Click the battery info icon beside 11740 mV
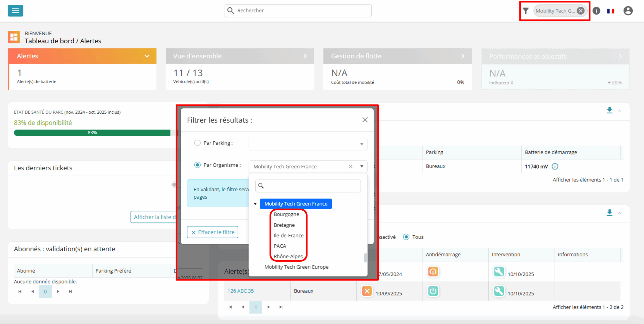The image size is (644, 324). pyautogui.click(x=555, y=167)
